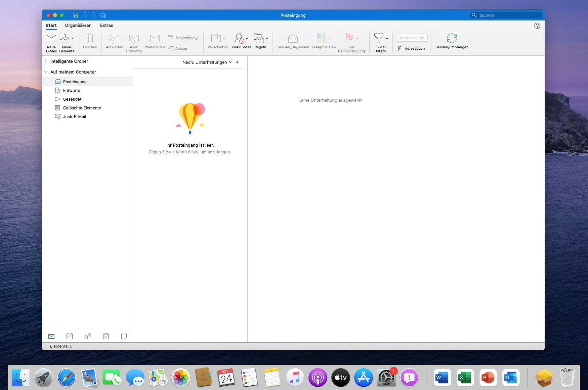Open the tasks view icon
588x390 pixels.
tap(106, 336)
